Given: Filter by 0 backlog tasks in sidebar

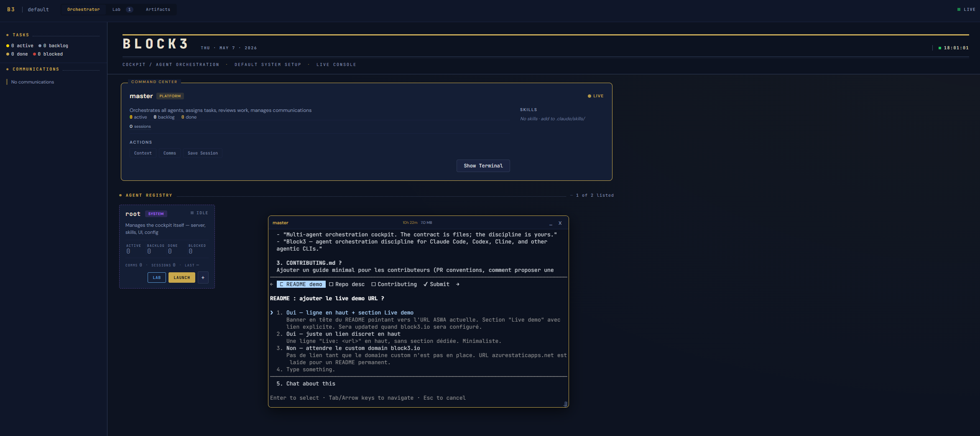Looking at the screenshot, I should (x=53, y=46).
